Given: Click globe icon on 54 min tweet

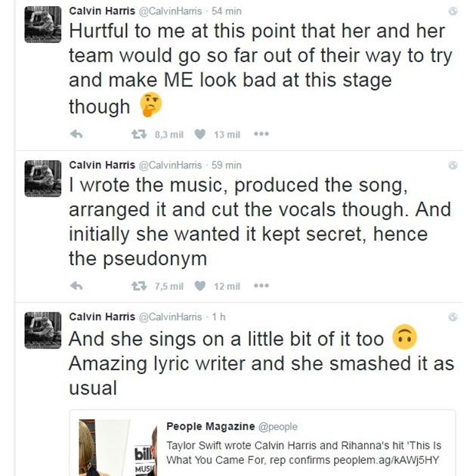Looking at the screenshot, I should tap(453, 12).
